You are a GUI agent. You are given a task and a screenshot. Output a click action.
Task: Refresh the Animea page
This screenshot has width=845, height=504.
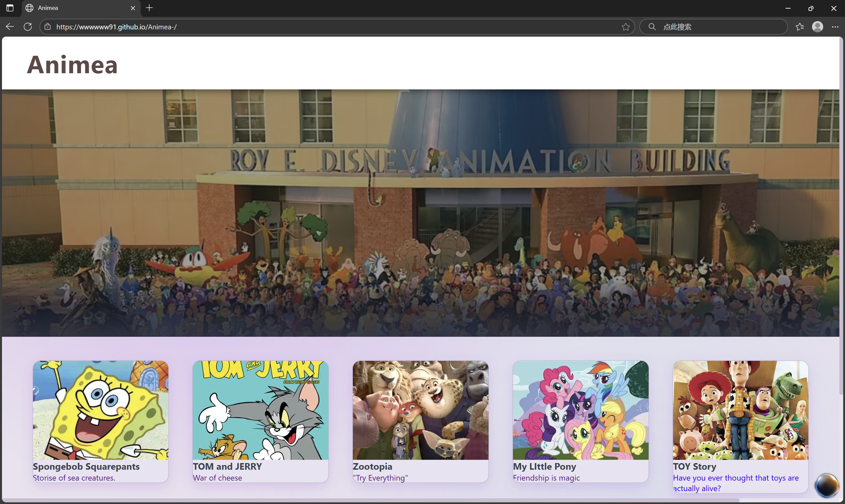point(27,26)
